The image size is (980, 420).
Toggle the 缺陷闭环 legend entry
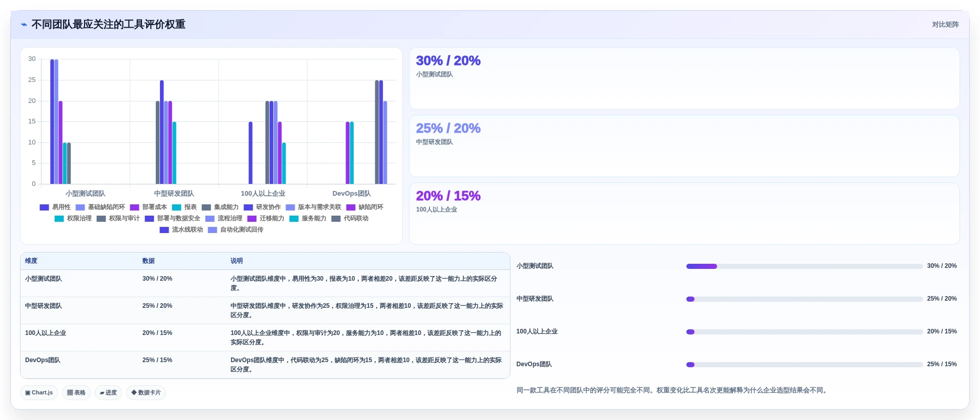(x=365, y=207)
